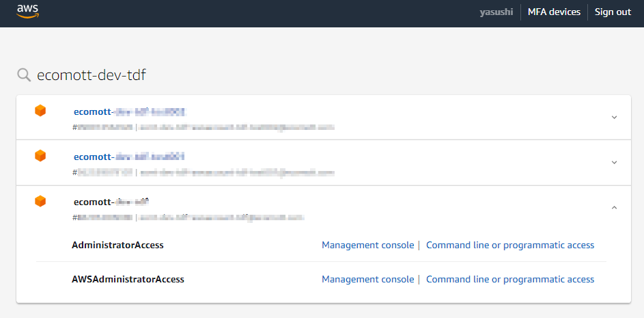Open Management console for AWSAdministratorAccess
This screenshot has width=644, height=318.
367,279
